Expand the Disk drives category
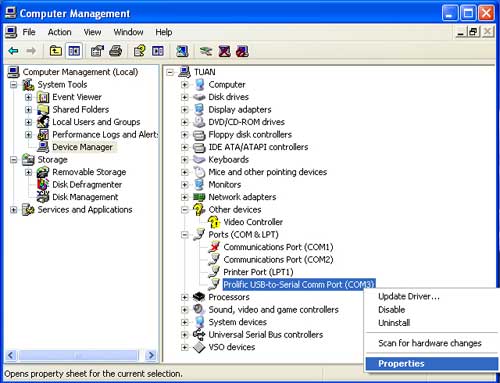The width and height of the screenshot is (500, 383). 185,97
